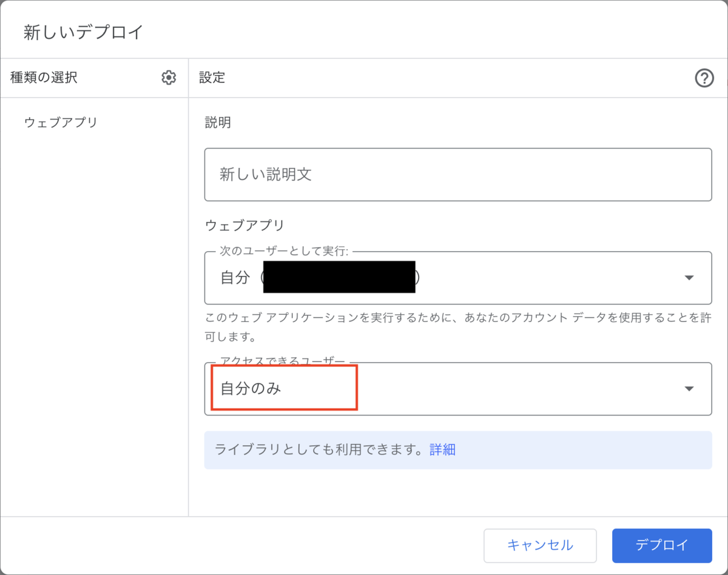The width and height of the screenshot is (728, 575).
Task: Open the アクセスできるユーザー dropdown
Action: click(x=458, y=389)
